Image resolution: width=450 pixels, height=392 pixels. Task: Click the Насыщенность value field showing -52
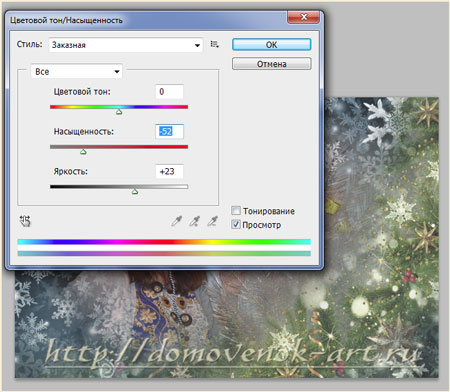[169, 132]
